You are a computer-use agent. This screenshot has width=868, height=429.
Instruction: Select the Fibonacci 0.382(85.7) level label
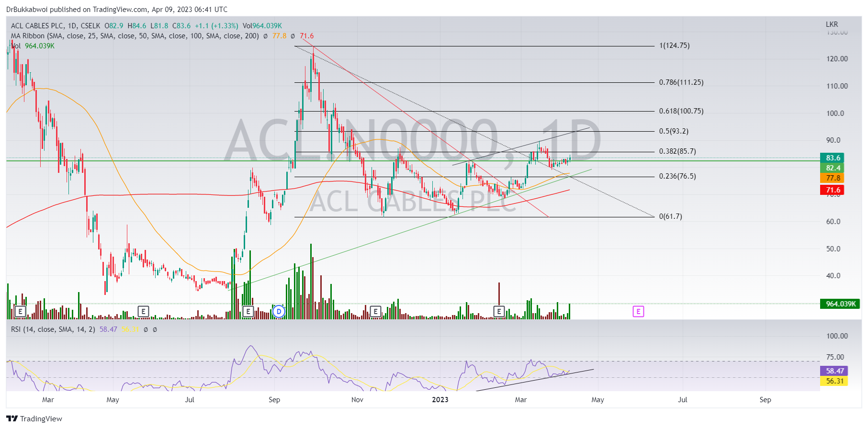(x=677, y=151)
